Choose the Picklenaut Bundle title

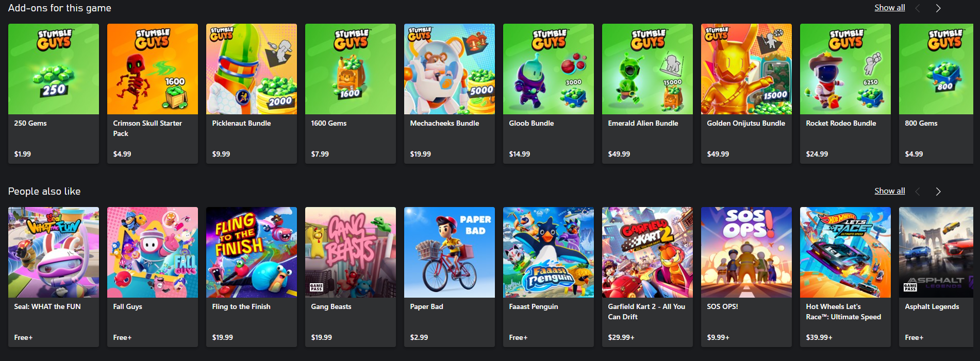pyautogui.click(x=241, y=123)
